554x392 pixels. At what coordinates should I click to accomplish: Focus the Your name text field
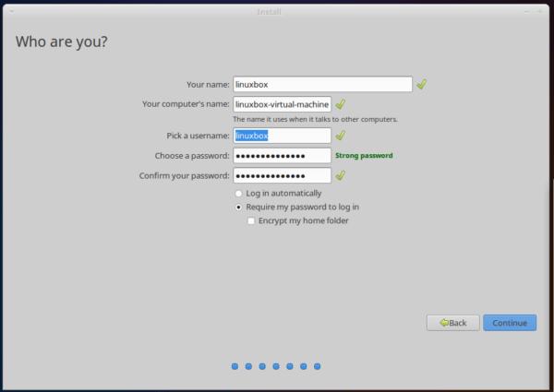[x=322, y=84]
